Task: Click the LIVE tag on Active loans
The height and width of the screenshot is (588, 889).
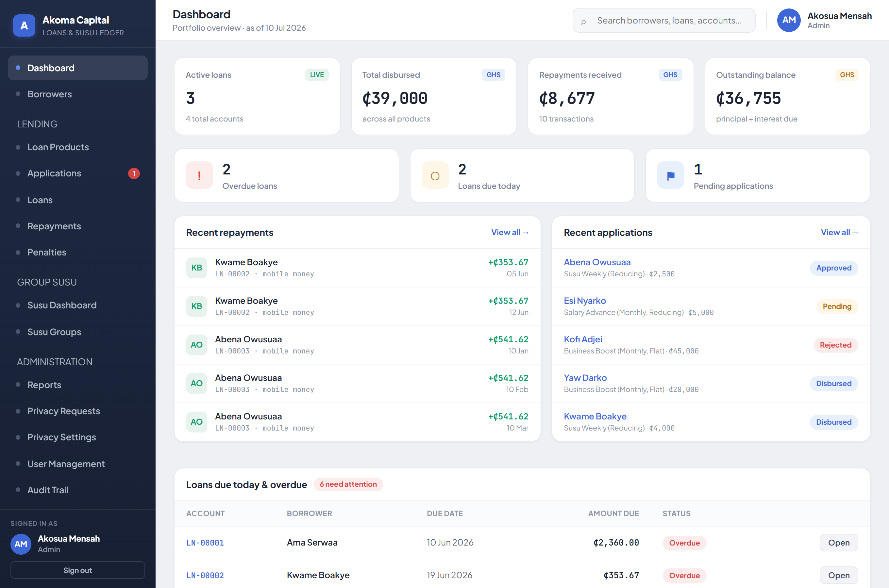Action: (x=317, y=74)
